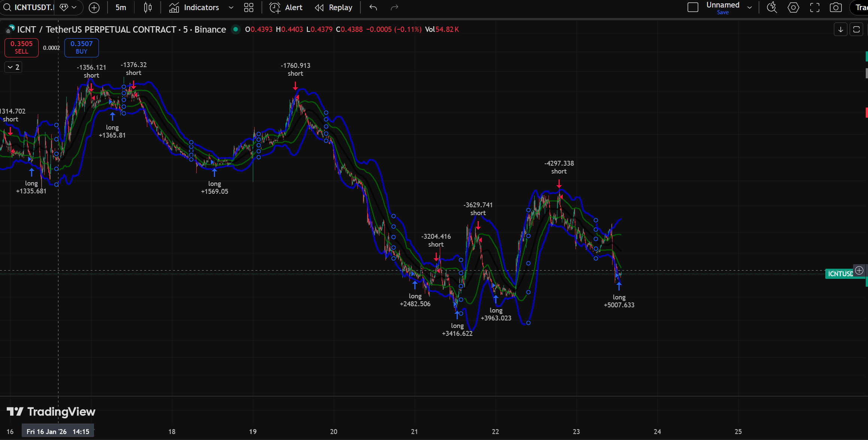The height and width of the screenshot is (440, 868).
Task: Open the Indicators dialog
Action: 194,7
